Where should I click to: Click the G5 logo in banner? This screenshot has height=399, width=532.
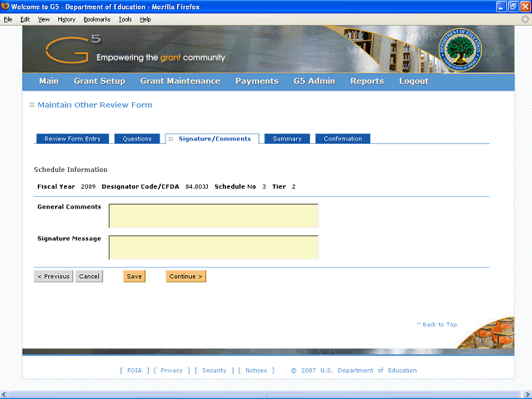[73, 50]
